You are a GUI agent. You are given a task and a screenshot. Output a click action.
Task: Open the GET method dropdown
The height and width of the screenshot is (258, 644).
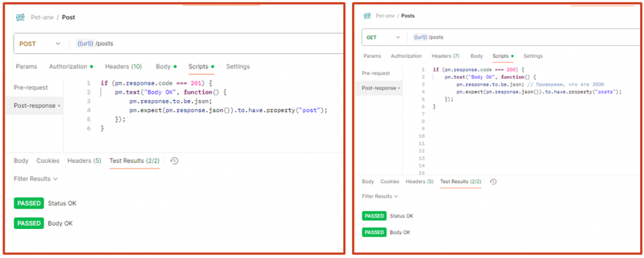pyautogui.click(x=382, y=37)
